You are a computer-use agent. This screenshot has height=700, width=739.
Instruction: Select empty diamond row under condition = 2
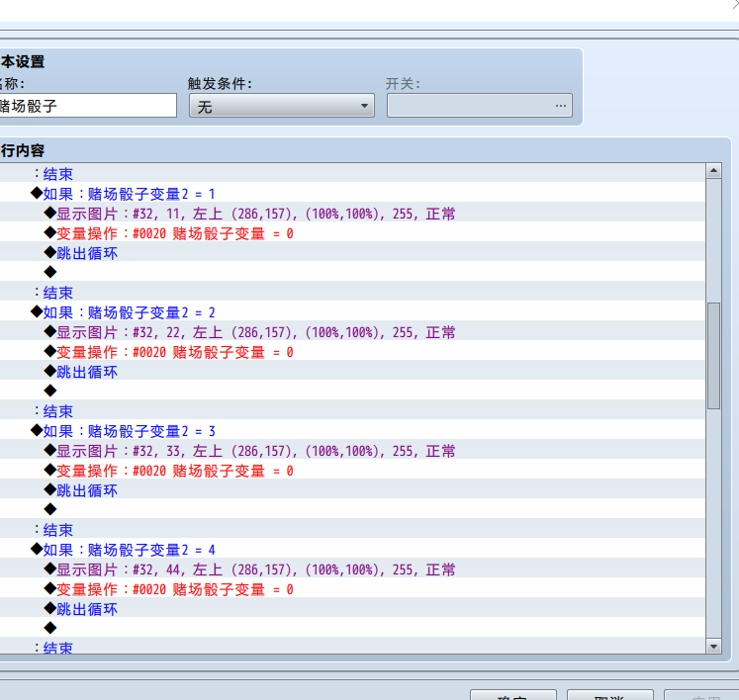click(x=352, y=391)
